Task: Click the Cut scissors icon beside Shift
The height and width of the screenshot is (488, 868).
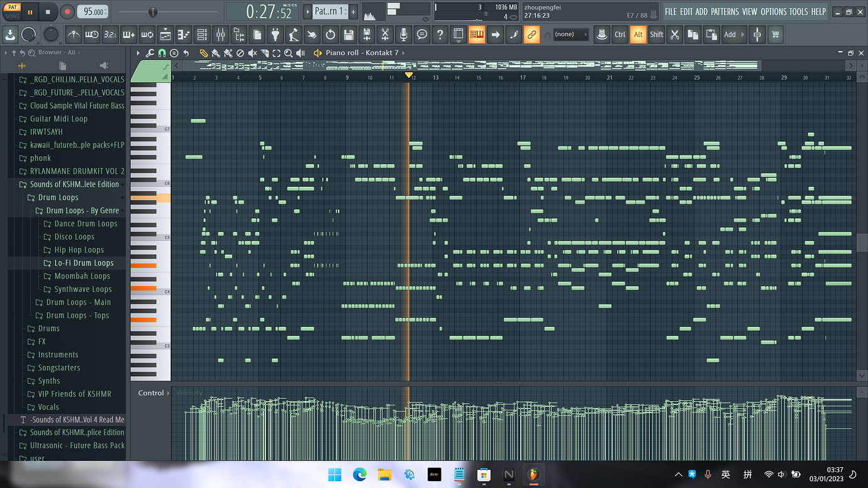Action: [x=675, y=35]
